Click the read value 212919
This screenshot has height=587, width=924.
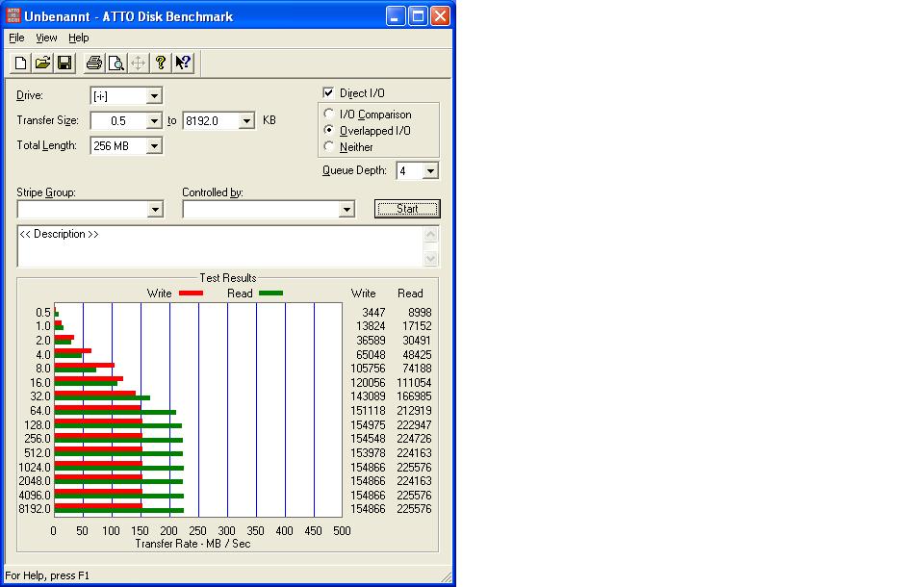(x=414, y=410)
